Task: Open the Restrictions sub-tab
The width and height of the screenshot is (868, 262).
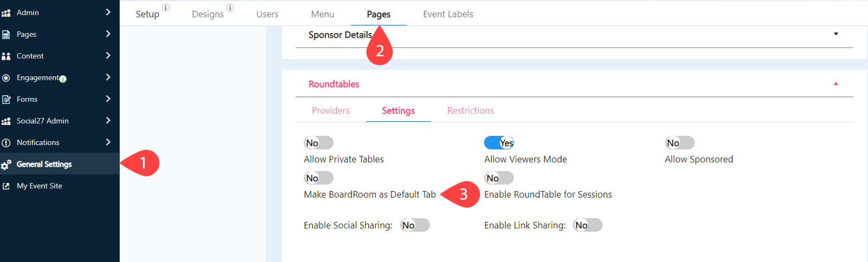Action: coord(470,110)
